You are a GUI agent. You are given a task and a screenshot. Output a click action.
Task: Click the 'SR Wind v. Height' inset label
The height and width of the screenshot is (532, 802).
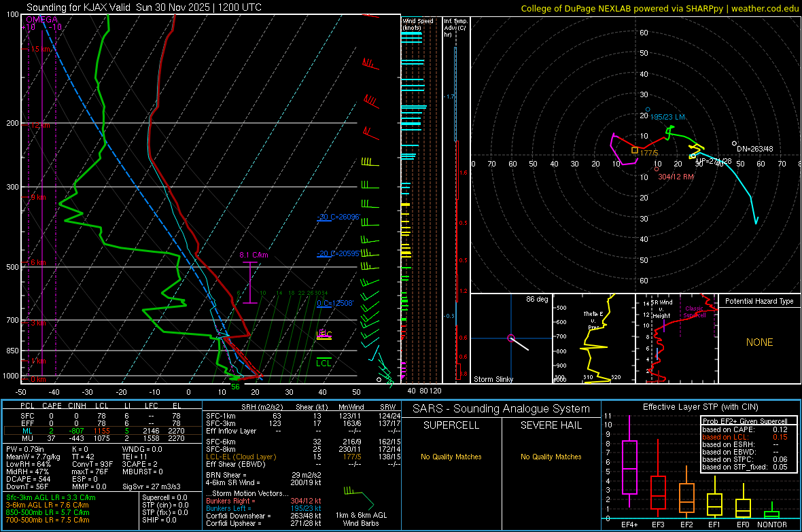coord(662,309)
